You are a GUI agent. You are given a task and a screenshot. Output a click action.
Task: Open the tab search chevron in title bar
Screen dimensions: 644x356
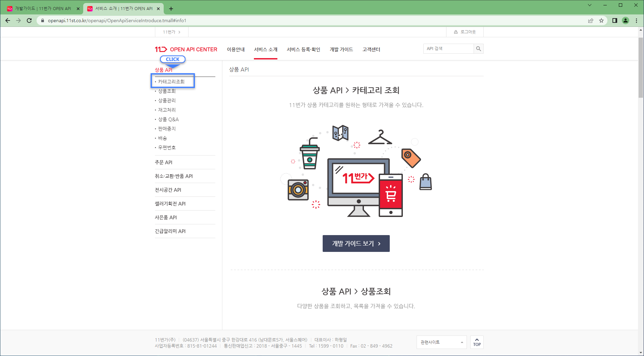[589, 5]
